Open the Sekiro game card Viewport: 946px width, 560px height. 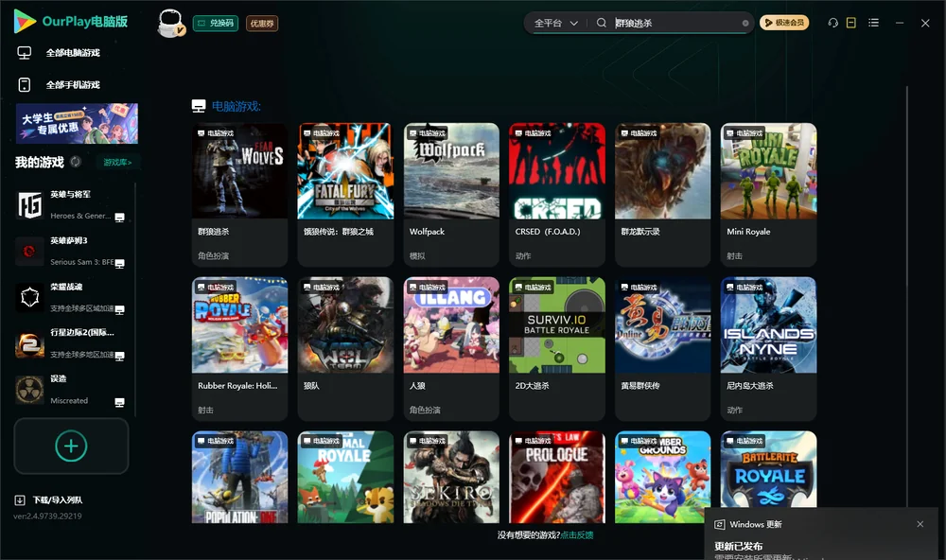pos(451,477)
